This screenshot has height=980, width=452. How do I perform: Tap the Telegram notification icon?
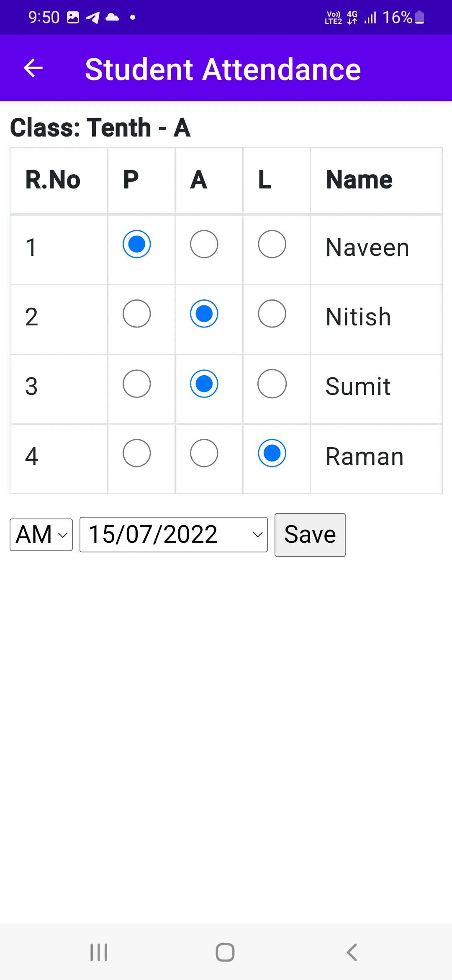(x=93, y=17)
